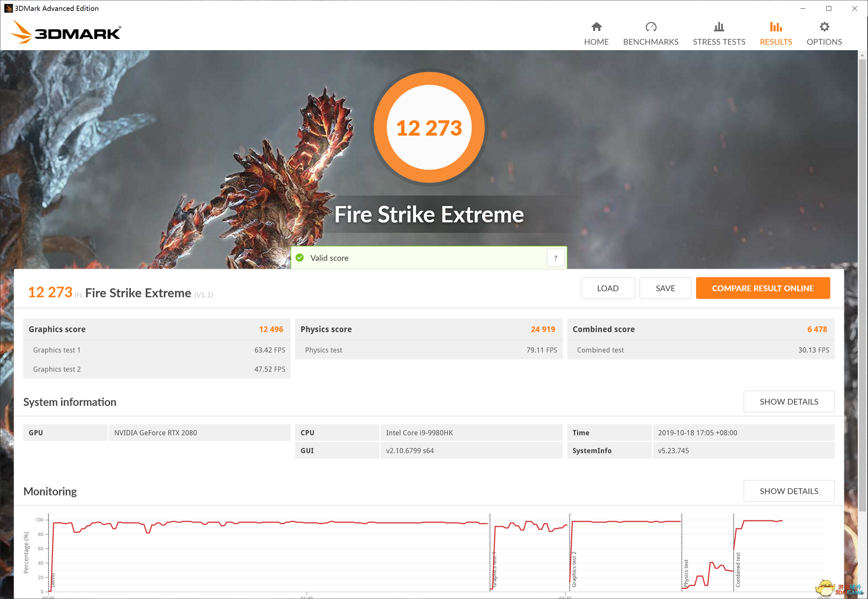Expand System information with Show Details
868x599 pixels.
(x=788, y=402)
